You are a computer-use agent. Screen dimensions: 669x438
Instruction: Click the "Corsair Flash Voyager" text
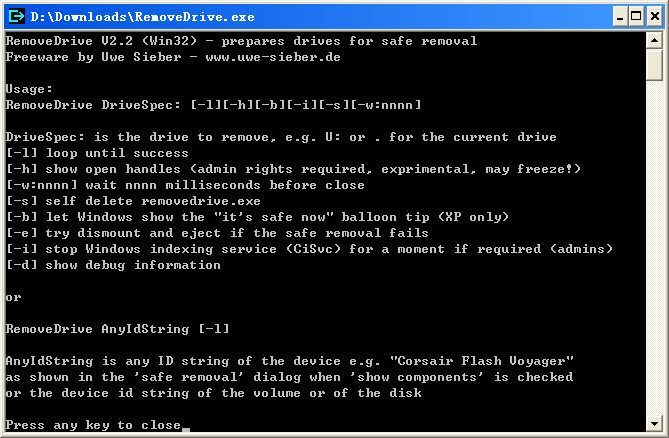pyautogui.click(x=488, y=361)
